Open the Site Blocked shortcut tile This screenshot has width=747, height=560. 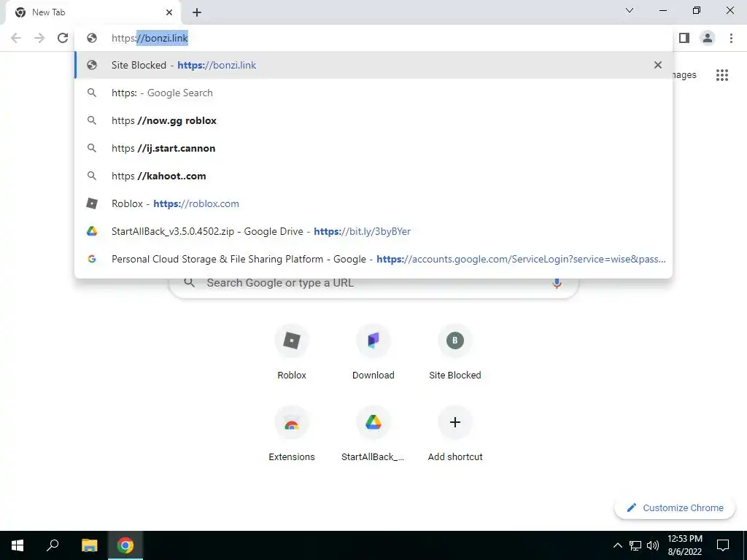click(455, 352)
